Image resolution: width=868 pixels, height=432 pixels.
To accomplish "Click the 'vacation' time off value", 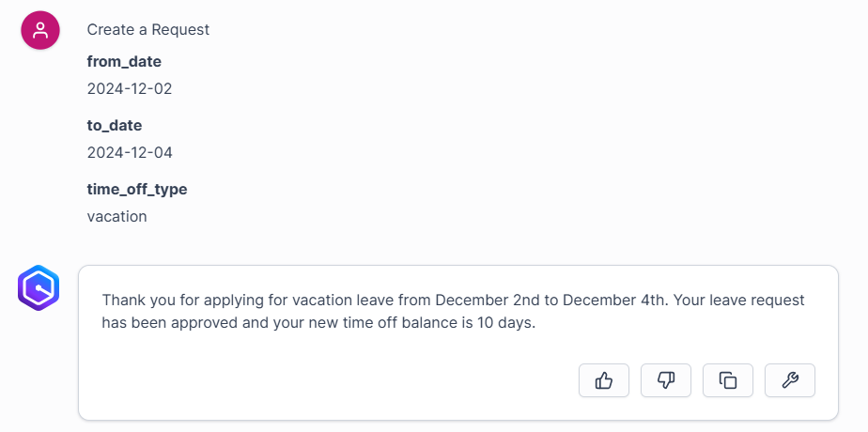I will coord(116,216).
